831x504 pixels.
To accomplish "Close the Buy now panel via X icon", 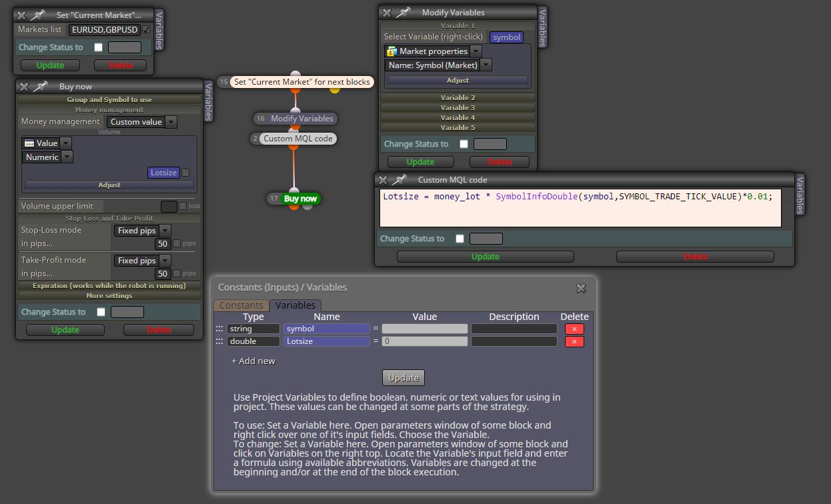I will 24,87.
